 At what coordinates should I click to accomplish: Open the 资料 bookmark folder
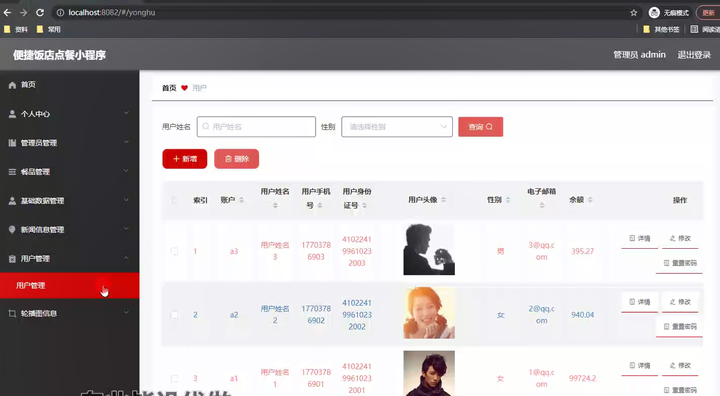pos(16,29)
